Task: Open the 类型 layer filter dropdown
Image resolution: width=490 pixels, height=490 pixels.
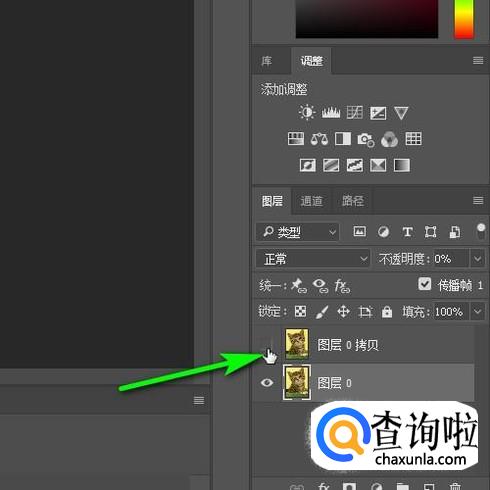Action: pyautogui.click(x=297, y=232)
